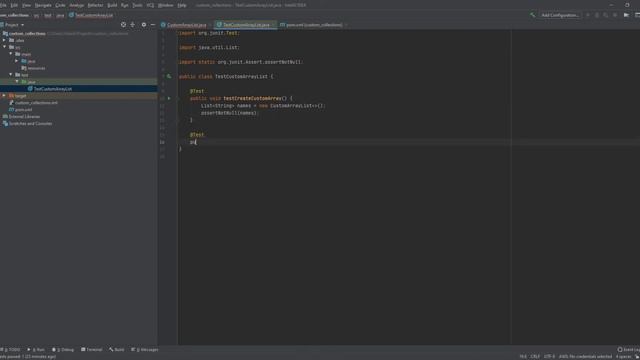640x360 pixels.
Task: Open the File menu
Action: [x=3, y=5]
